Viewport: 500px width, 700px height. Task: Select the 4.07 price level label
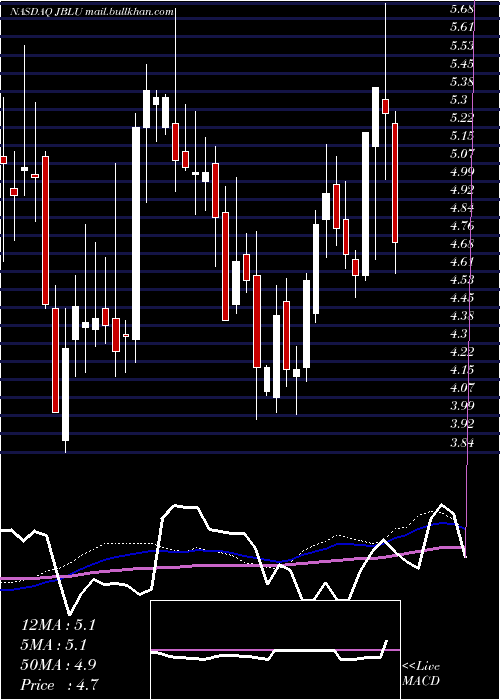point(462,388)
